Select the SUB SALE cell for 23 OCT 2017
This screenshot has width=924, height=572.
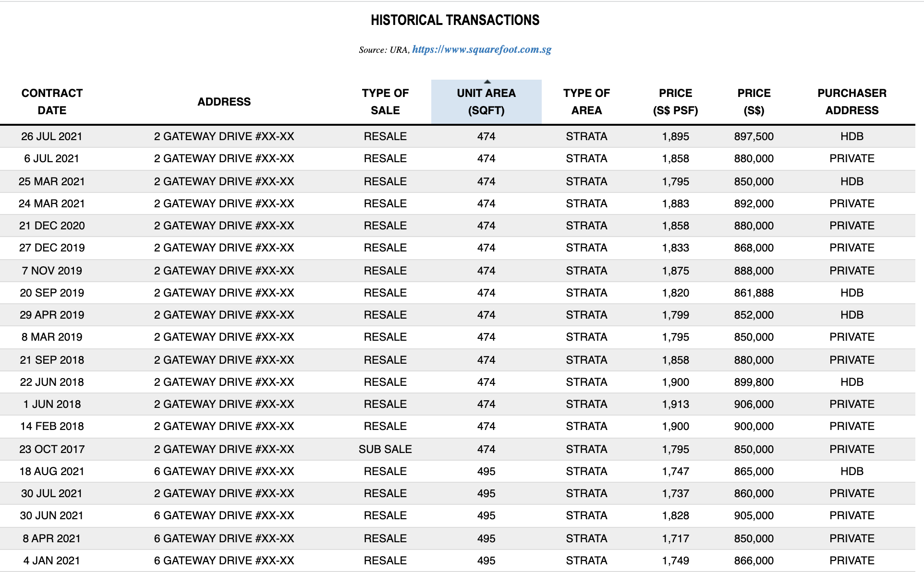385,449
